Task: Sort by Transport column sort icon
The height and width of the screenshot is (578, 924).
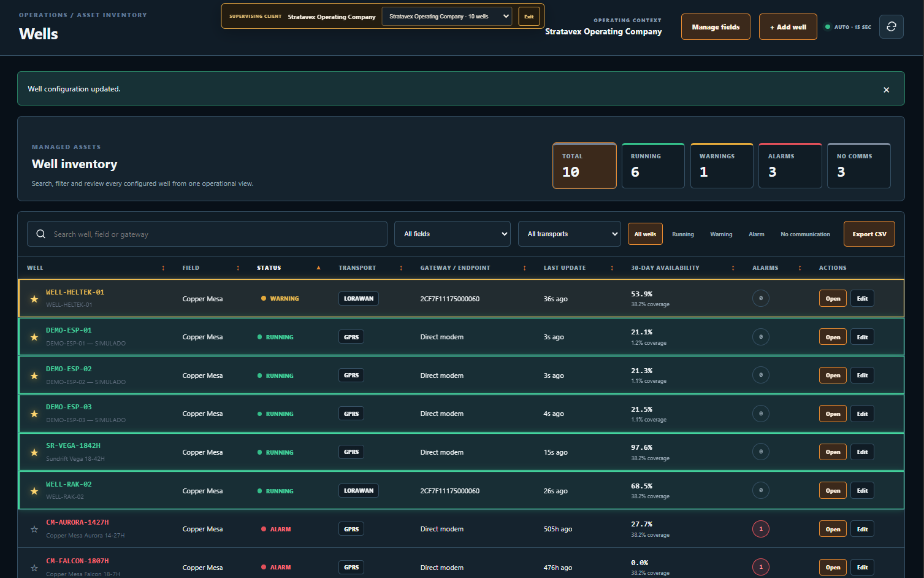Action: click(x=401, y=268)
